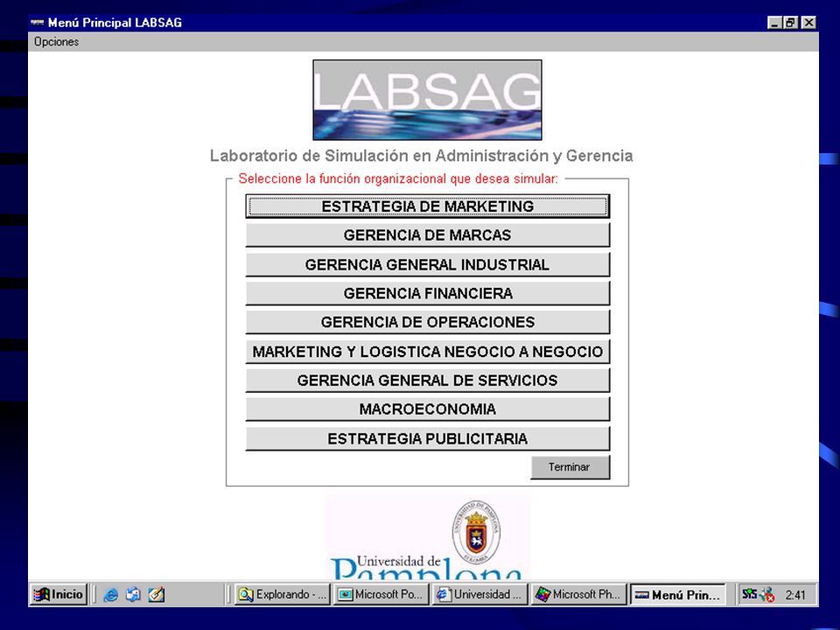
Task: Click the Menú Principal LABSAG title icon
Action: 37,23
